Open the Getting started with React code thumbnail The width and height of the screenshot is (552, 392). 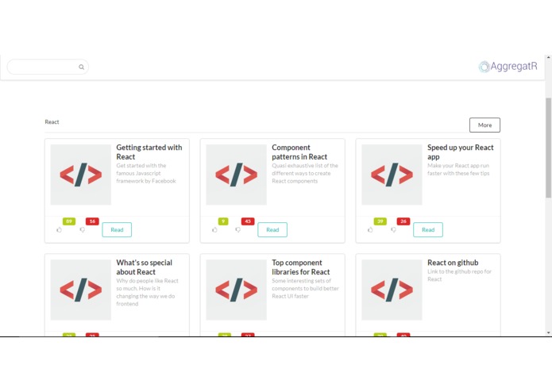pos(81,175)
